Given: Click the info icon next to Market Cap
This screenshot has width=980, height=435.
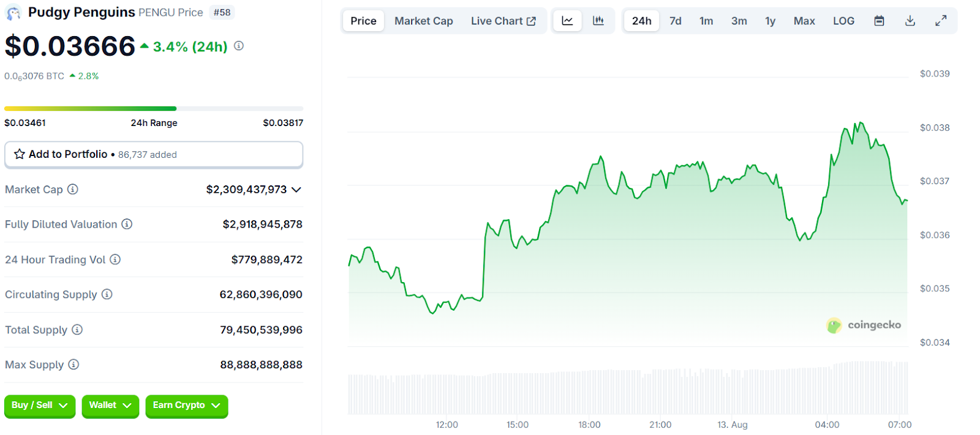Looking at the screenshot, I should tap(73, 189).
